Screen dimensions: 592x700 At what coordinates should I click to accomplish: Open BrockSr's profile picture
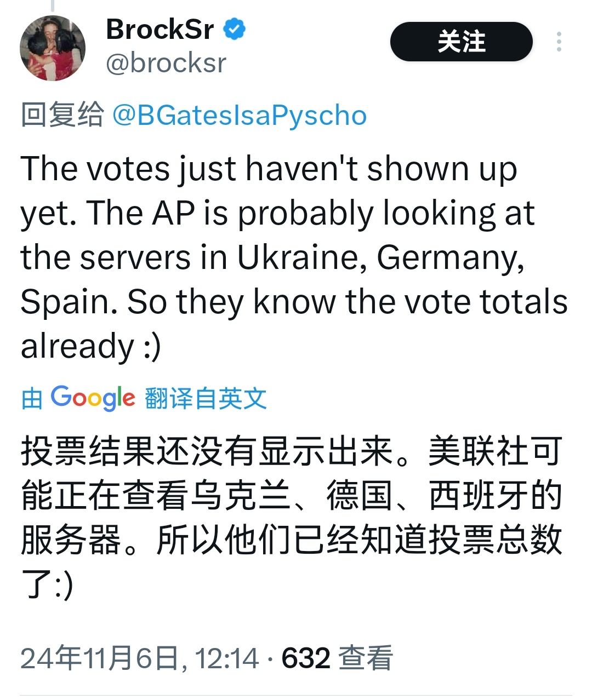[53, 48]
